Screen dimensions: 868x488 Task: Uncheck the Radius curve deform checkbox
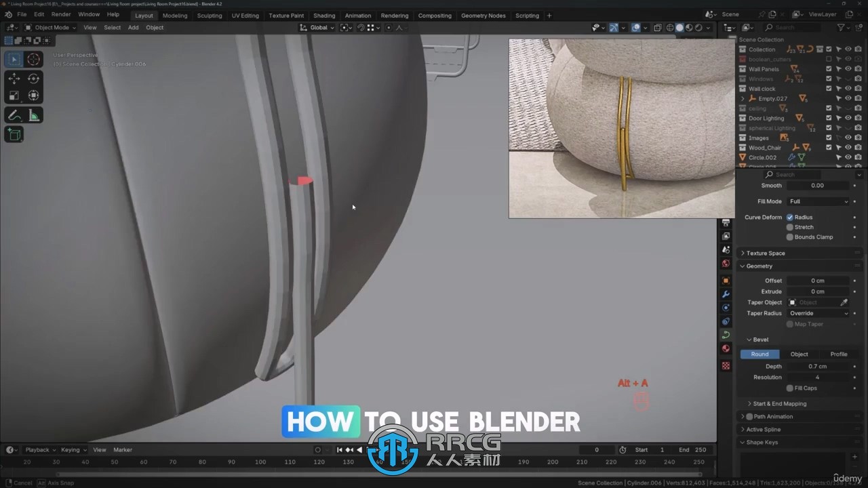789,218
